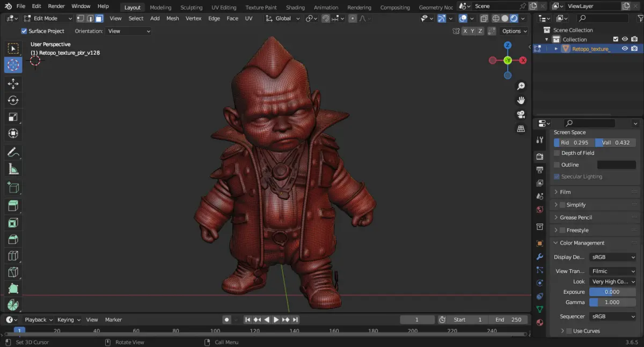
Task: Enable the Depth of Field checkbox
Action: point(557,153)
